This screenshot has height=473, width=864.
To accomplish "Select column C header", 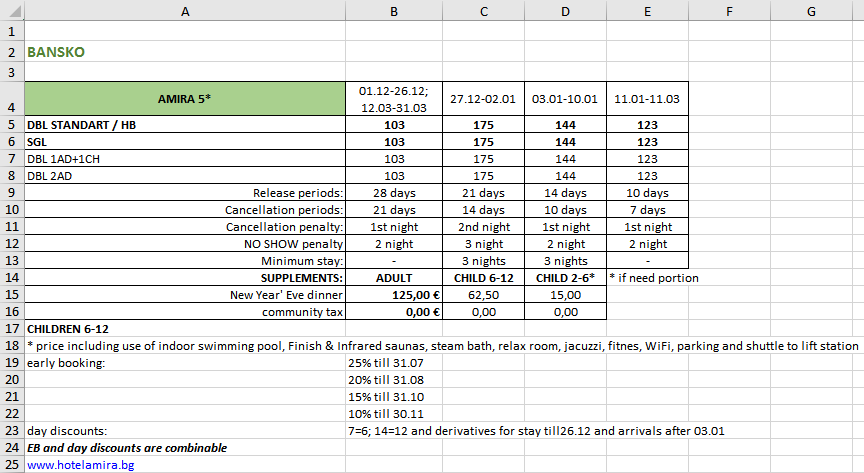I will coord(483,11).
